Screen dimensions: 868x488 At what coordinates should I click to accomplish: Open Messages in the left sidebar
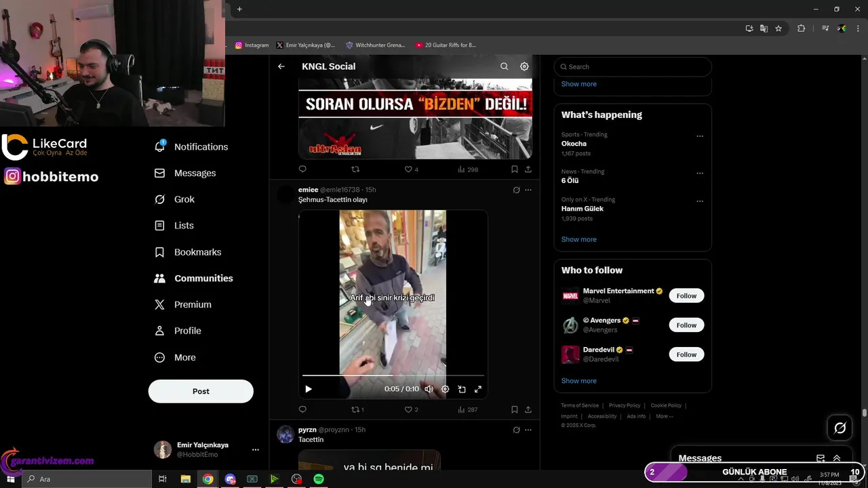pyautogui.click(x=185, y=173)
